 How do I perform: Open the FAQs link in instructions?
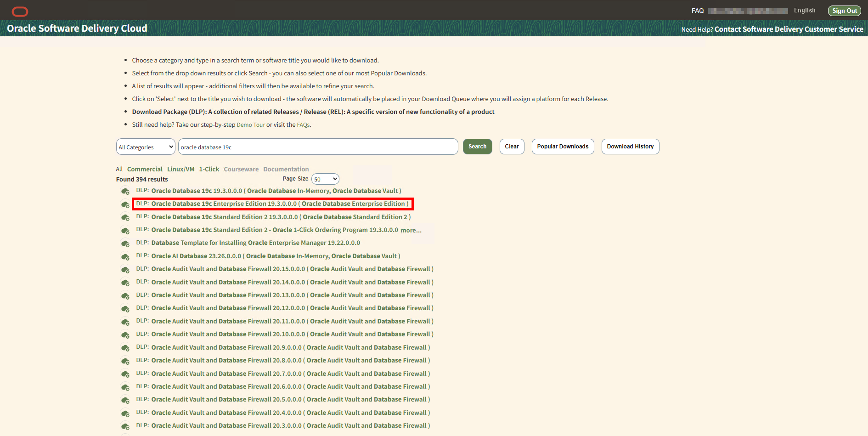click(303, 125)
